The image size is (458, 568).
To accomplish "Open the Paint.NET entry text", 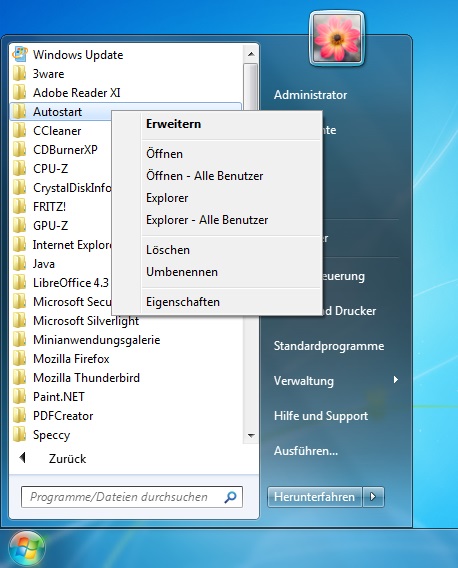I will pyautogui.click(x=59, y=397).
